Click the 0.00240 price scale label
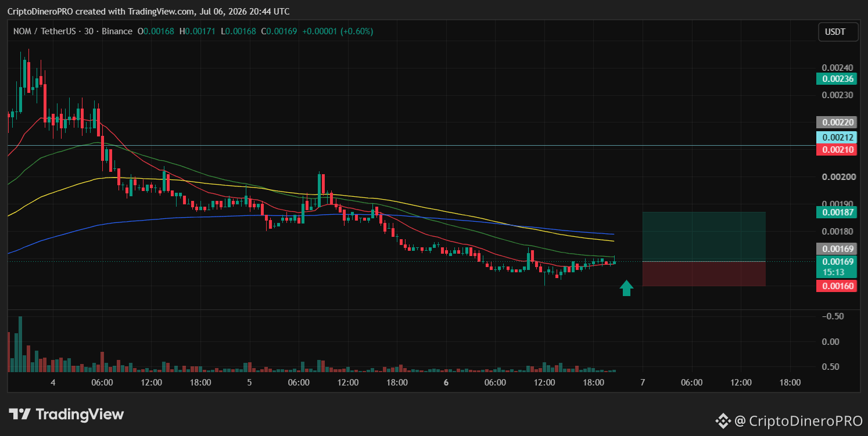This screenshot has height=436, width=868. tap(837, 67)
